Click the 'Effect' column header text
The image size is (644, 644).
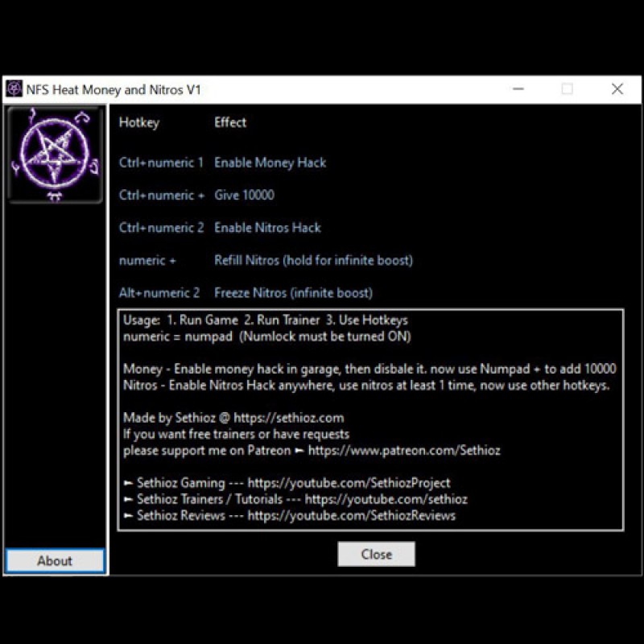pyautogui.click(x=230, y=122)
